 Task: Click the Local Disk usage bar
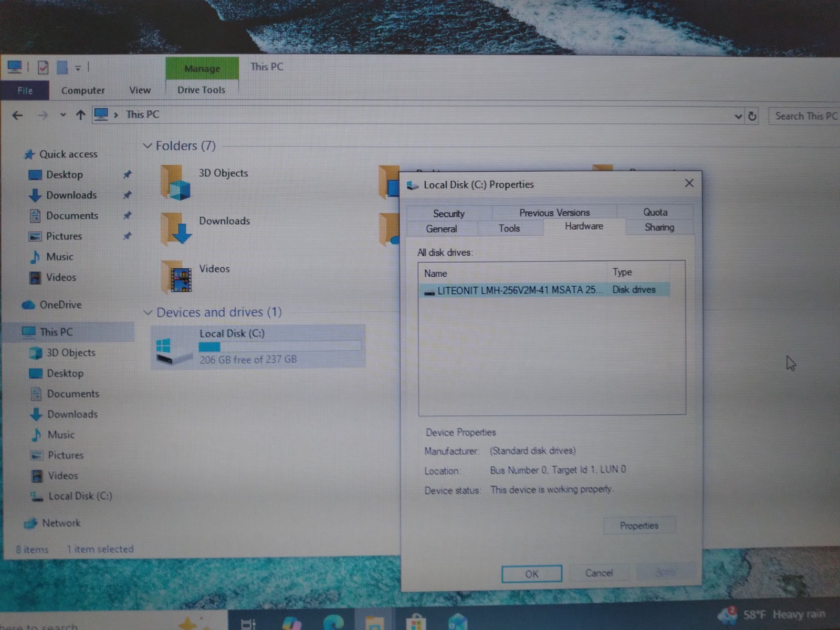280,346
